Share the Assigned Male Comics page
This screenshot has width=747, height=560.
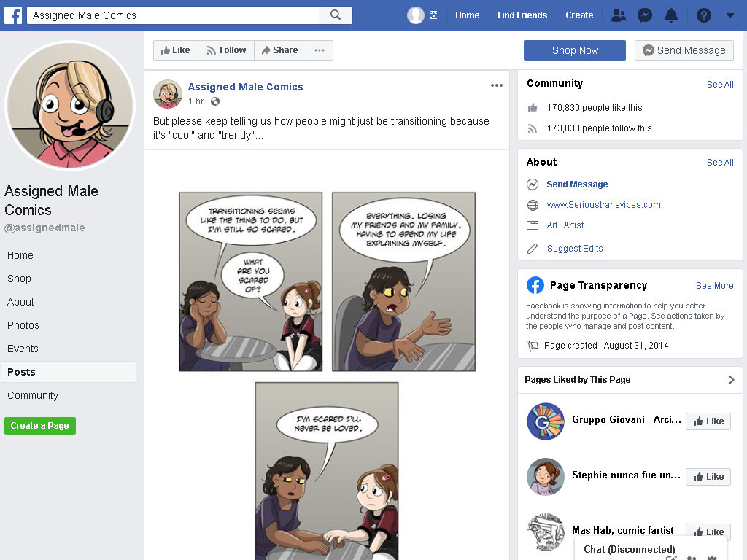(x=279, y=50)
